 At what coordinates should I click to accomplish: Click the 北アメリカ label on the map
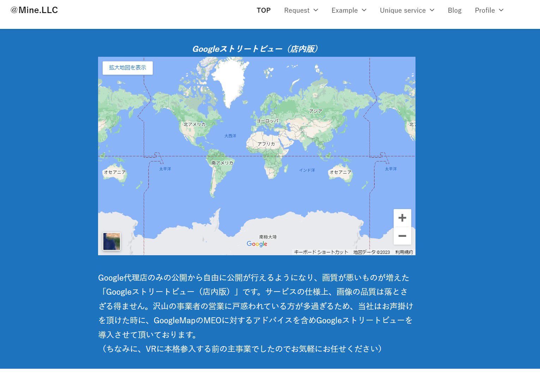point(194,124)
